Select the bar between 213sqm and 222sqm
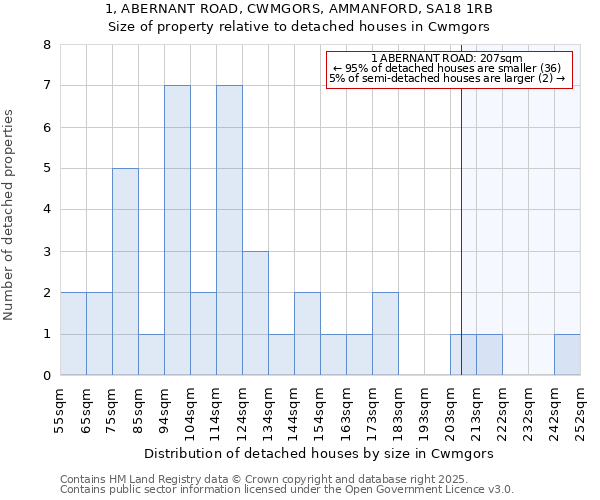600x500 pixels. tap(489, 355)
